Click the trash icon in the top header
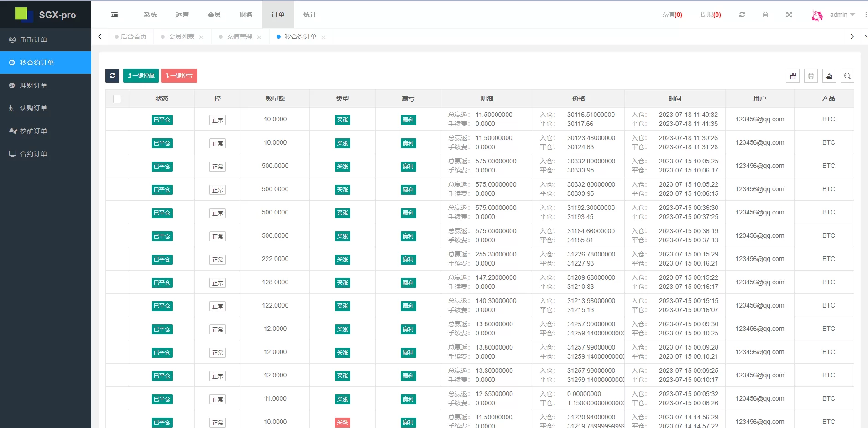The height and width of the screenshot is (428, 868). (x=765, y=15)
